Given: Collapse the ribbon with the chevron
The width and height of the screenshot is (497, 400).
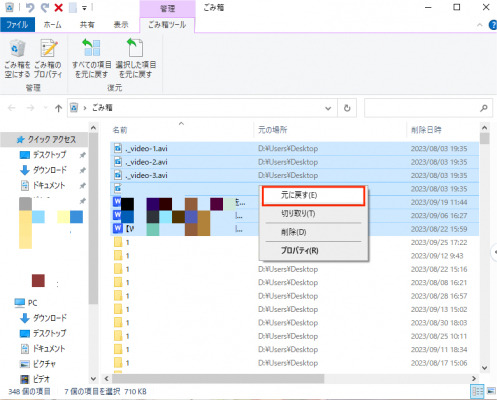Looking at the screenshot, I should 480,25.
